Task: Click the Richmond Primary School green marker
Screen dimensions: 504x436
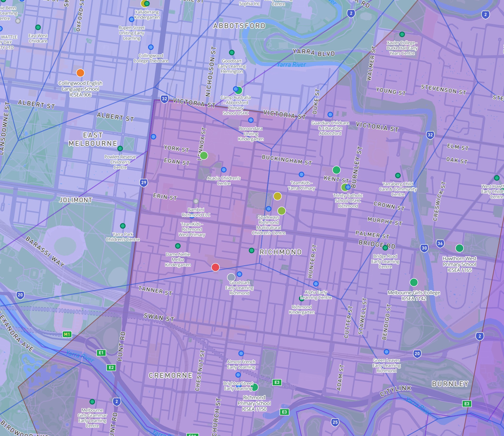Action: pos(254,387)
